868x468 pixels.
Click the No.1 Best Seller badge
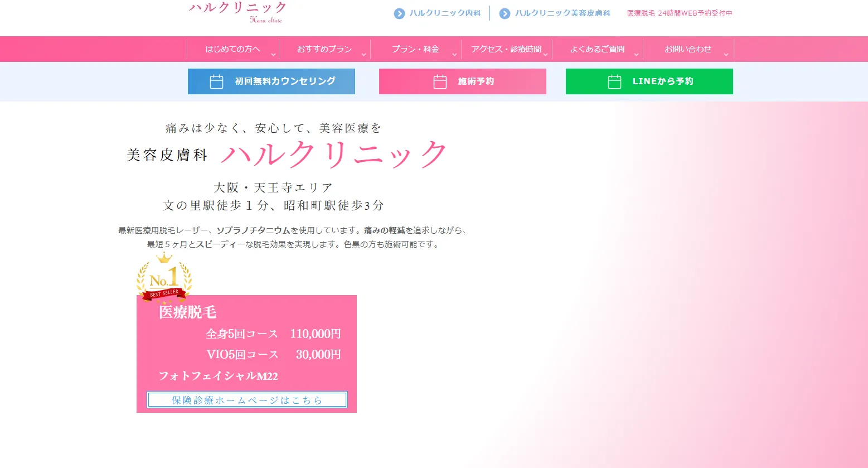click(x=164, y=278)
